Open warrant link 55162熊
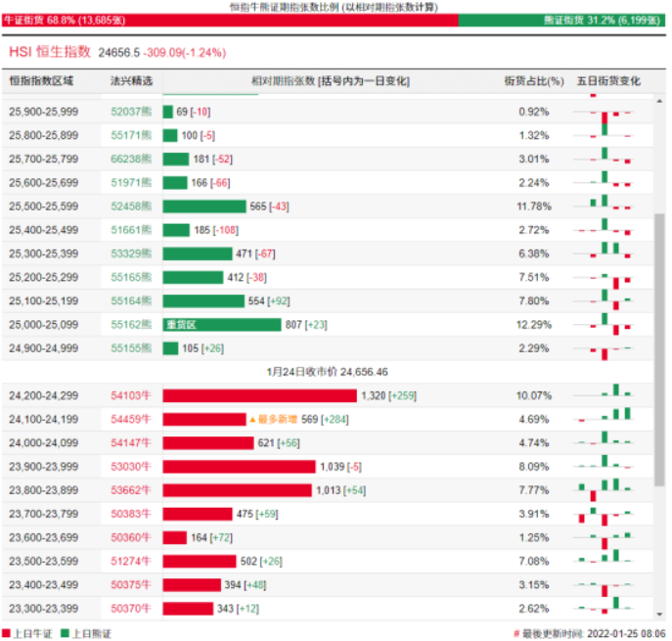 [131, 325]
